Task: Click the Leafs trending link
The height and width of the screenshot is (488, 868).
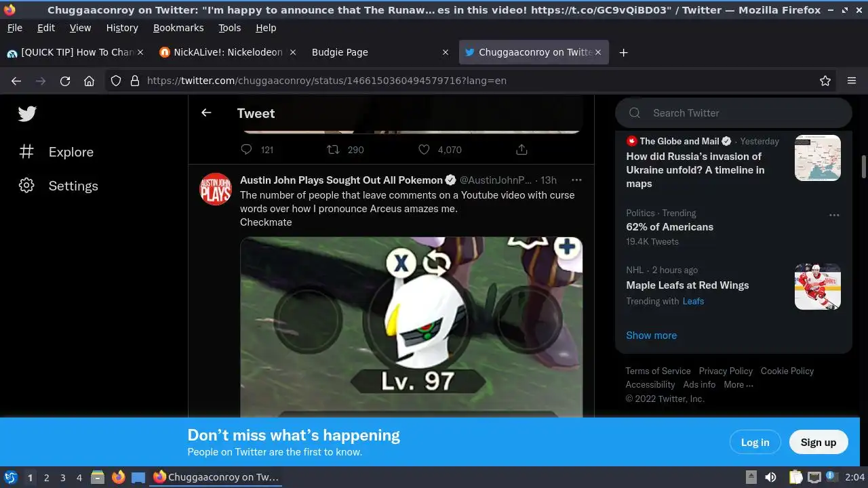Action: tap(693, 301)
